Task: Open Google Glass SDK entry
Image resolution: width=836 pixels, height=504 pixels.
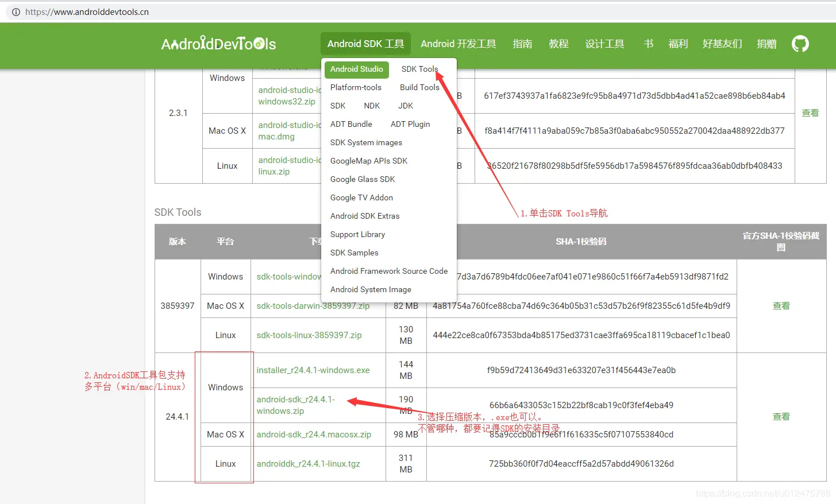Action: click(363, 179)
